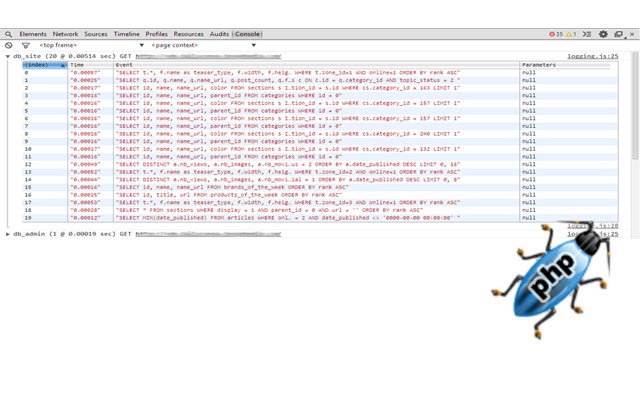Click the "db_site (20 @ 0.00514 sec)" text
Viewport: 640px width, 400px height.
pos(64,56)
